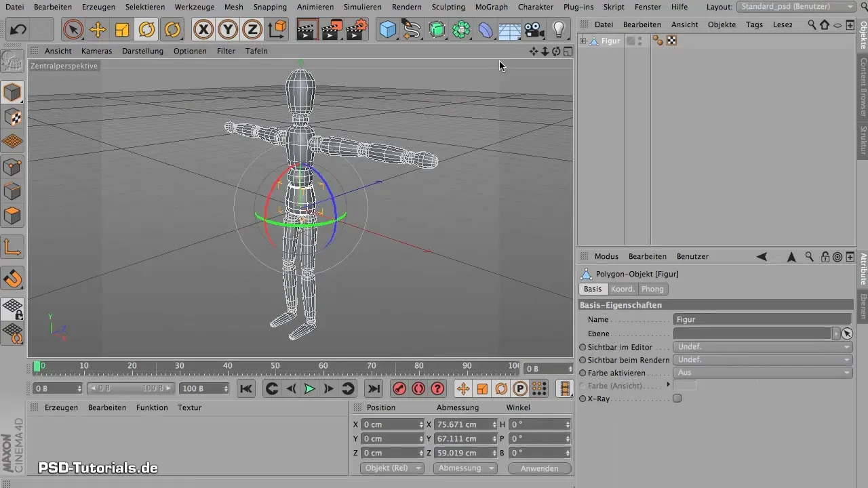Add a light object
Viewport: 868px width, 488px height.
[x=559, y=29]
